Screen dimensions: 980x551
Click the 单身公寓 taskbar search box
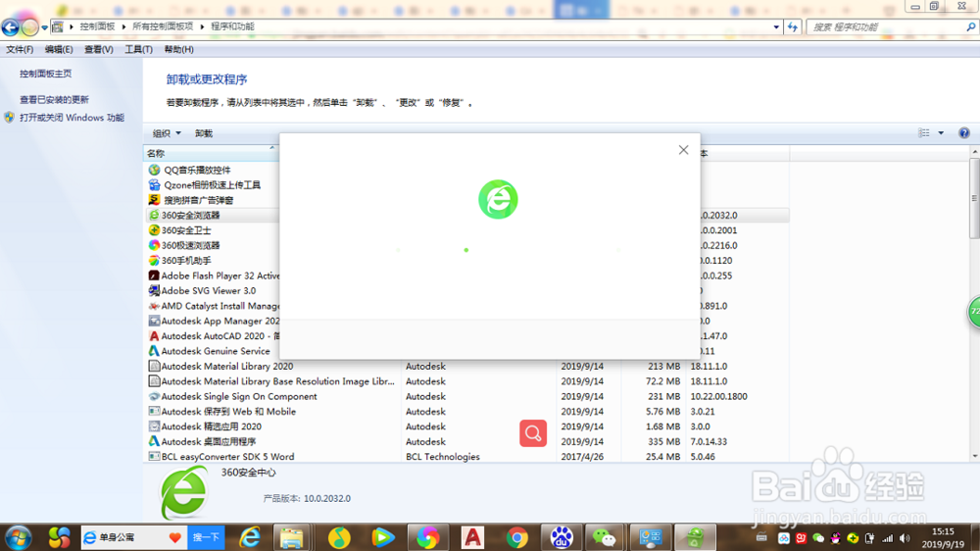click(x=133, y=538)
